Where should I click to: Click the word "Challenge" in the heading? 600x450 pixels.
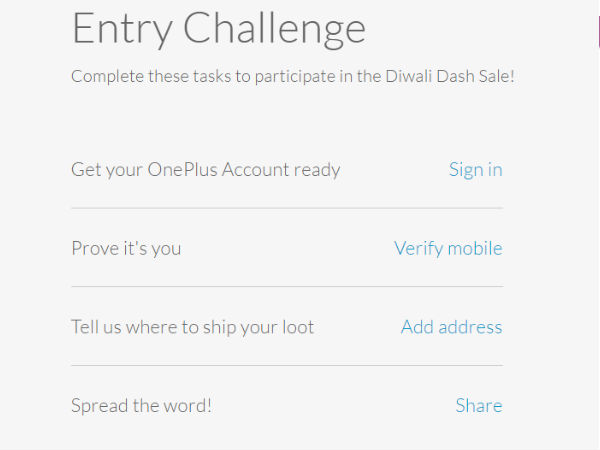(x=271, y=28)
